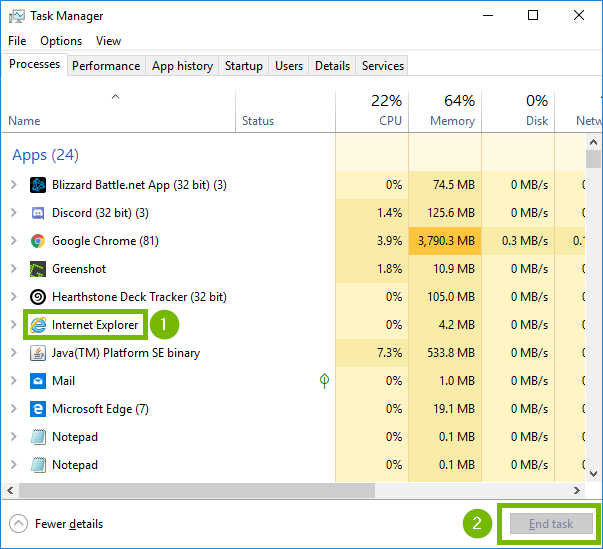Expand the Hearthstone Deck Tracker row
The image size is (603, 549).
(14, 297)
